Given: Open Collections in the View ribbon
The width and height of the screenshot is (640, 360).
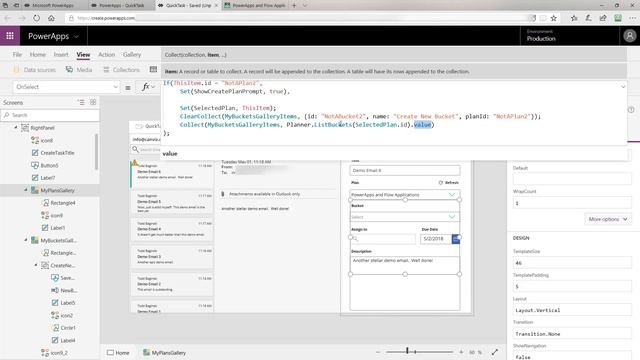Looking at the screenshot, I should pos(121,70).
